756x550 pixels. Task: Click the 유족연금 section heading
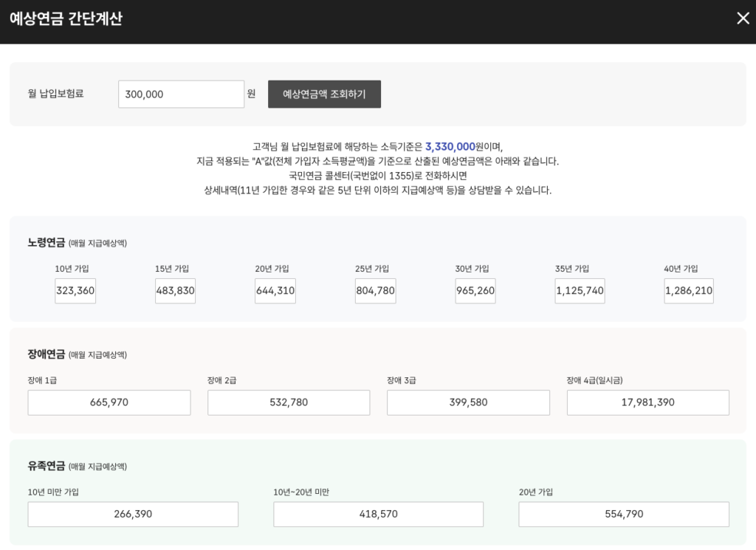tap(47, 466)
